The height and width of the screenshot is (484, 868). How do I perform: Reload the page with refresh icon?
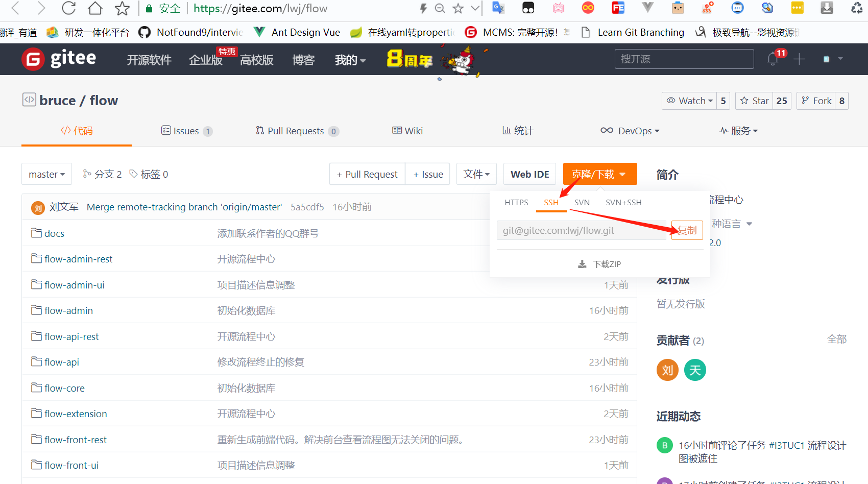coord(68,8)
